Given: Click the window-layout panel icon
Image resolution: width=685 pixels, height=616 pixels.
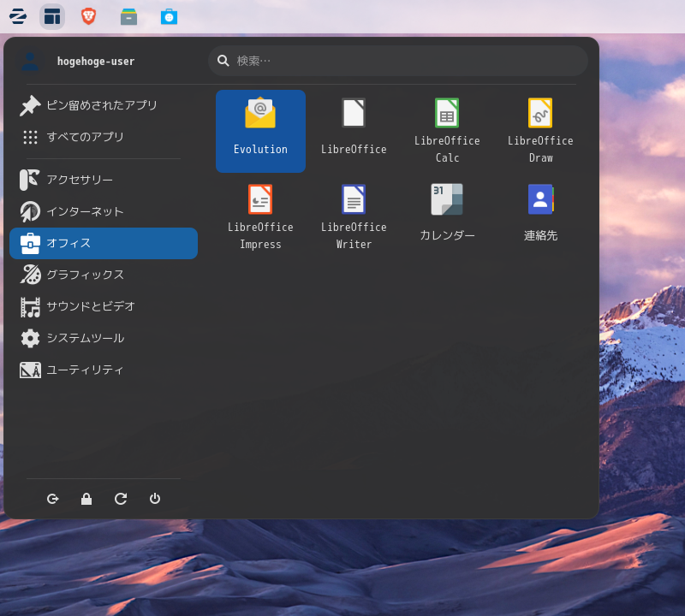Looking at the screenshot, I should coord(52,16).
